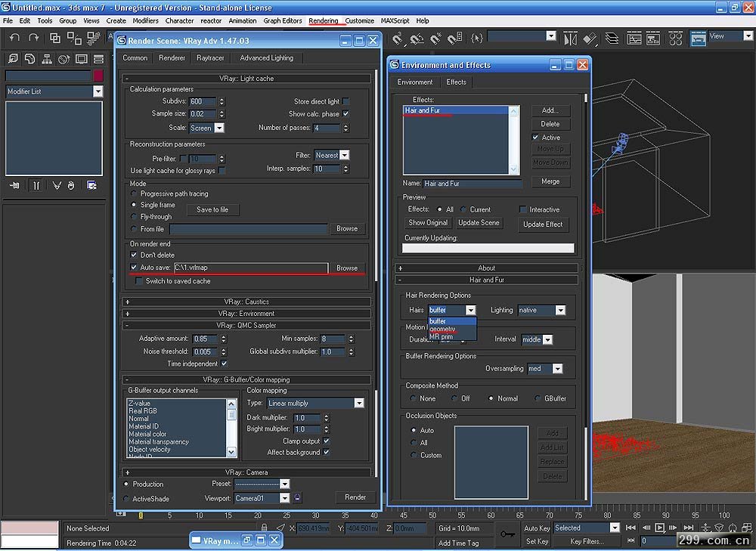
Task: Open the Filter Nearest dropdown
Action: (344, 155)
